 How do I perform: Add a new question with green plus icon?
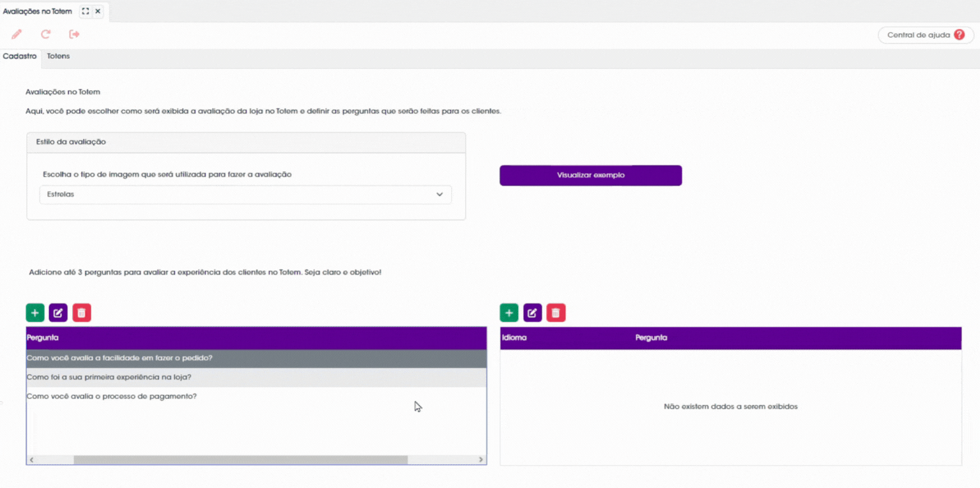pyautogui.click(x=35, y=312)
